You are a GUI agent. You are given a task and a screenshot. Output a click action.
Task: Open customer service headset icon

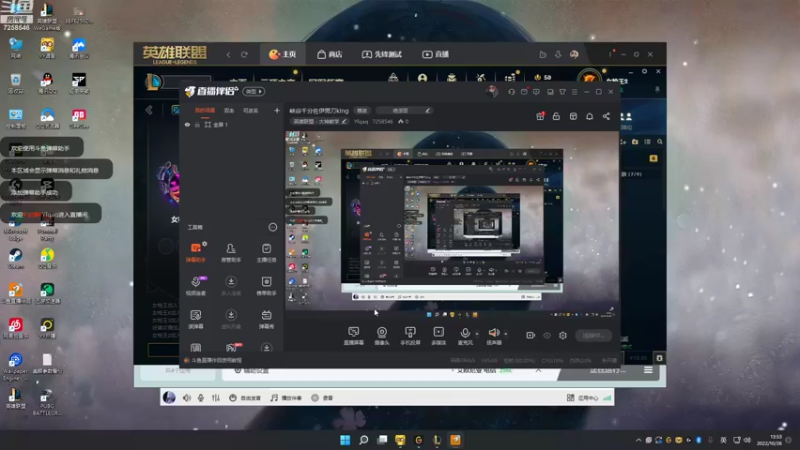511,92
